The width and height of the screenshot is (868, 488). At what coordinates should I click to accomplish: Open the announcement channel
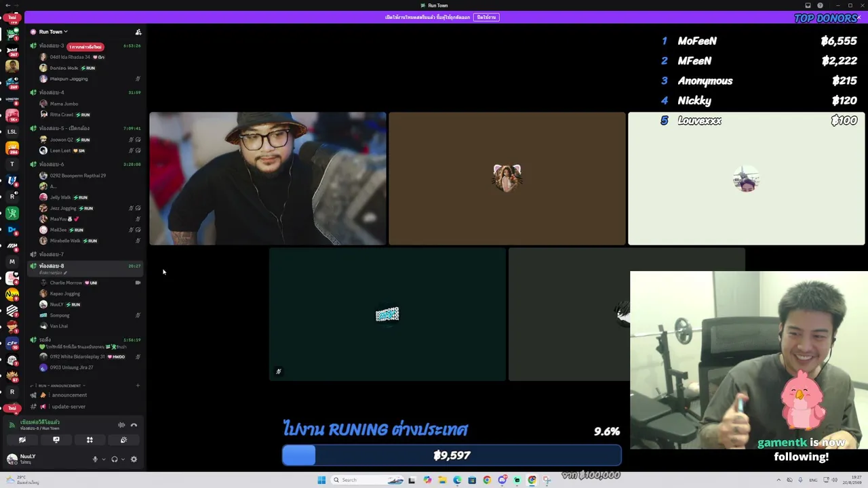coord(69,395)
